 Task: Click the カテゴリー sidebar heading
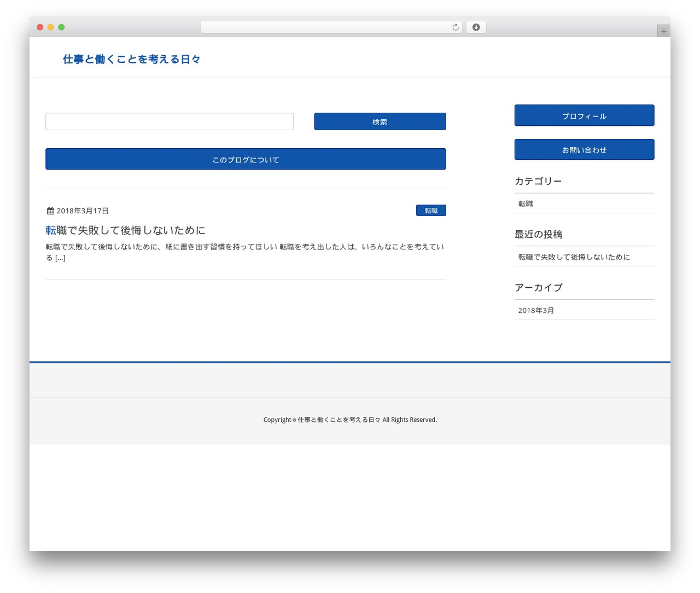coord(538,181)
